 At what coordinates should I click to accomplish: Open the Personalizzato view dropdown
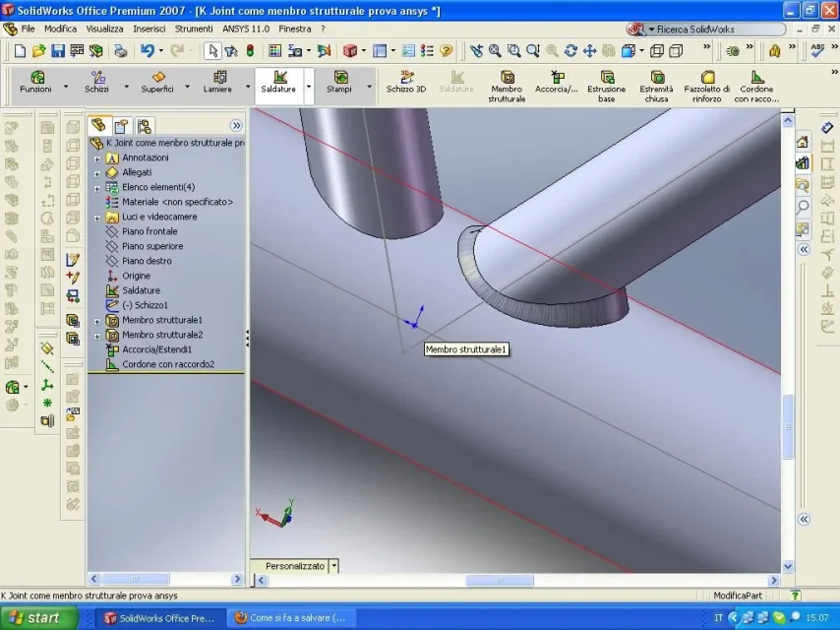point(333,566)
